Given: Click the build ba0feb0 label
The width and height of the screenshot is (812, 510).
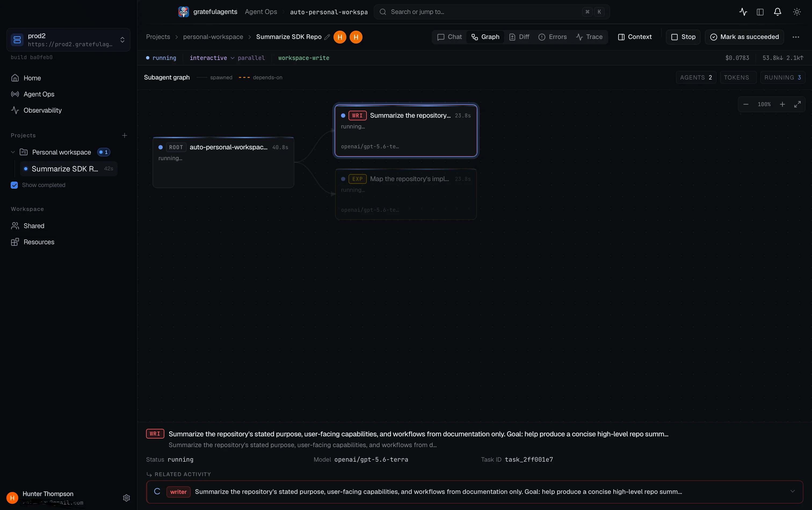Looking at the screenshot, I should 32,57.
